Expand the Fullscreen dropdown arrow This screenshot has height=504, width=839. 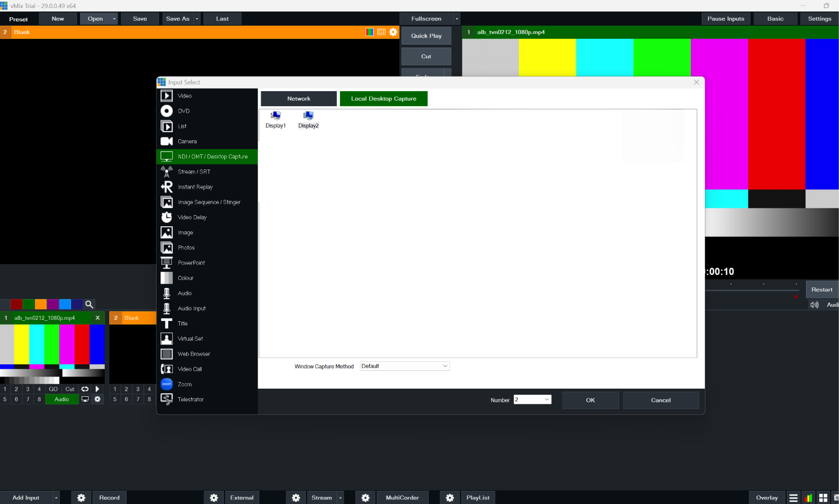pyautogui.click(x=457, y=19)
